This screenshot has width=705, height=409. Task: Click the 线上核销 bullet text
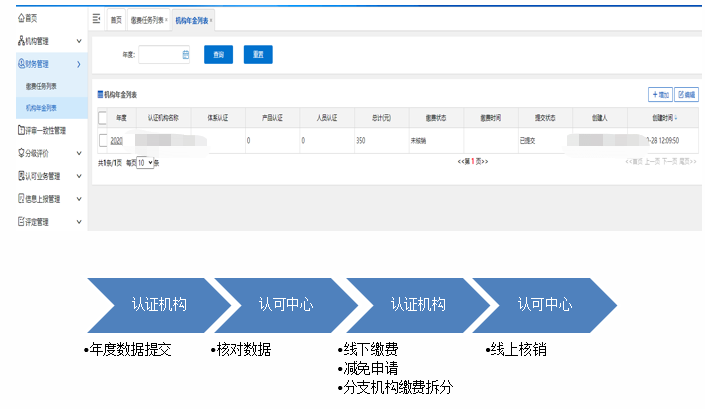(518, 349)
